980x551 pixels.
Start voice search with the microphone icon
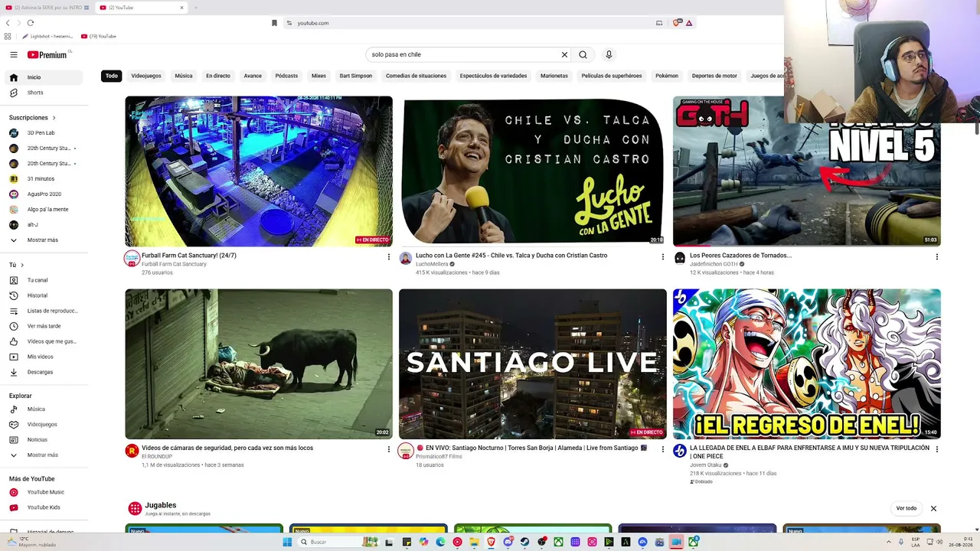tap(609, 54)
